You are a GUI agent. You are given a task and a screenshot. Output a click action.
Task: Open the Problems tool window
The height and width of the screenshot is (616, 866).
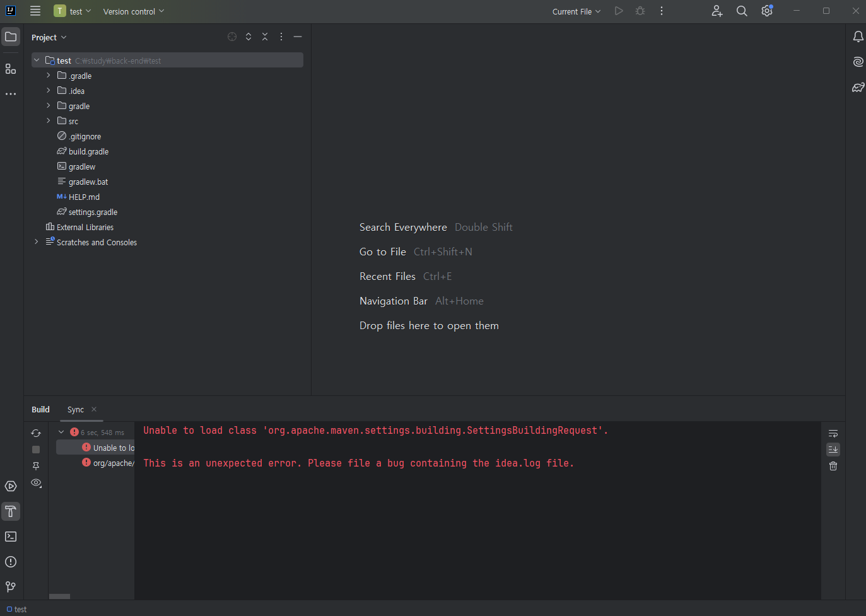(11, 562)
